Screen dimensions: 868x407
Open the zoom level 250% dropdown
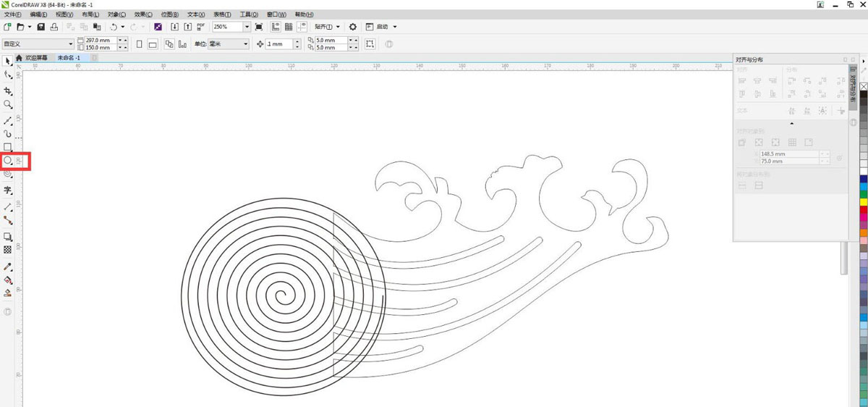[x=247, y=27]
